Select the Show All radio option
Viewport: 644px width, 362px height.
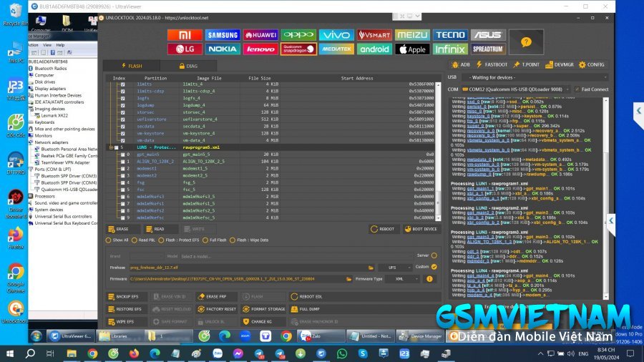[x=109, y=240]
